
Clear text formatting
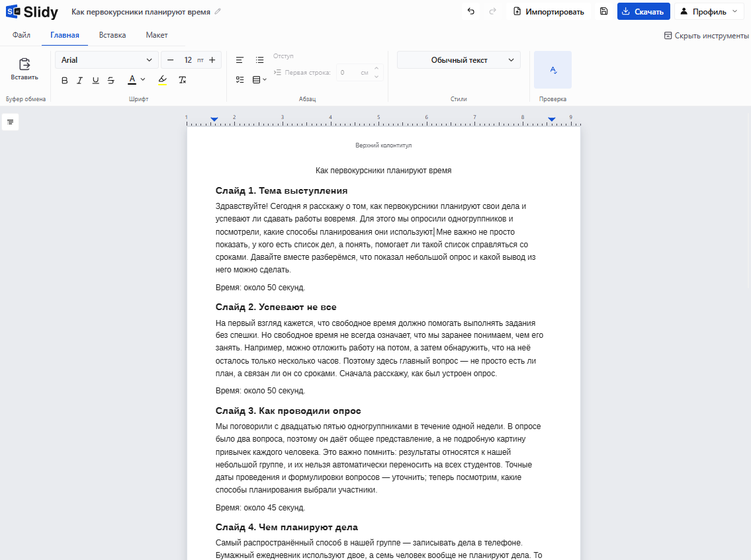183,80
